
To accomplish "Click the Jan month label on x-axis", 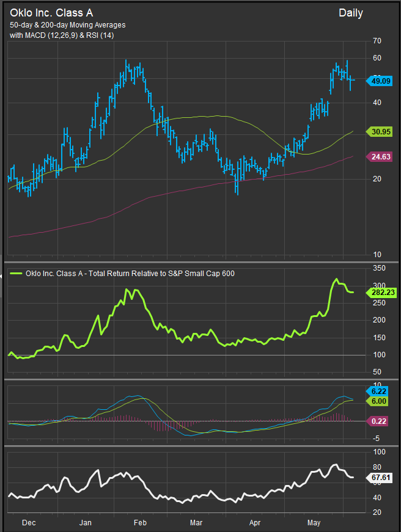I will pos(85,522).
